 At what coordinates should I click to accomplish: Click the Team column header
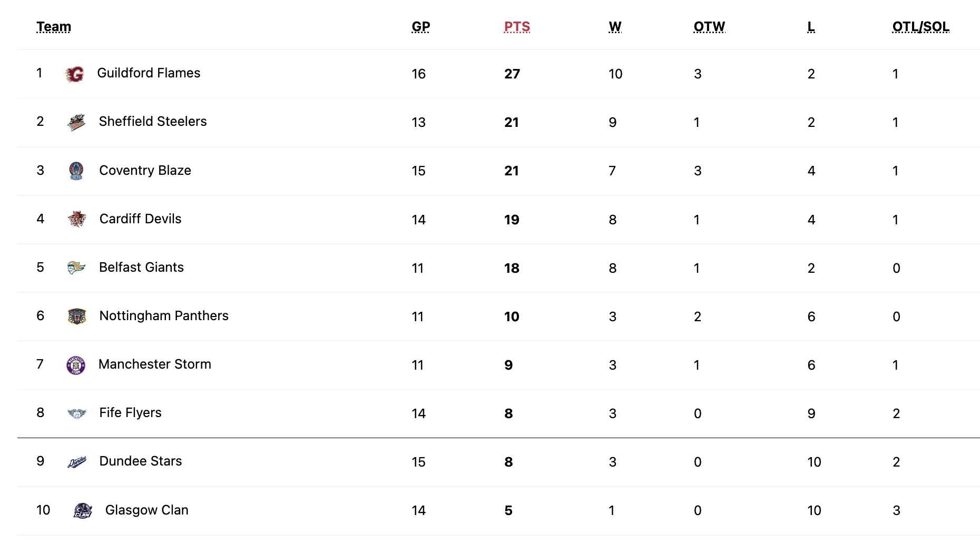click(x=54, y=26)
